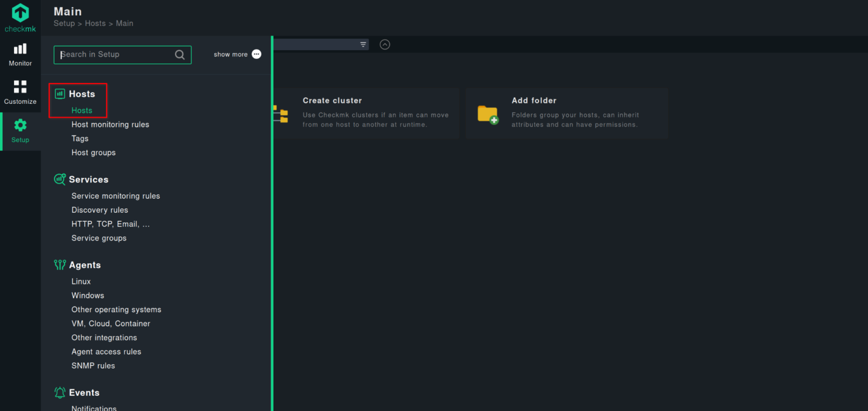Image resolution: width=868 pixels, height=411 pixels.
Task: Click the Create cluster link
Action: (332, 100)
